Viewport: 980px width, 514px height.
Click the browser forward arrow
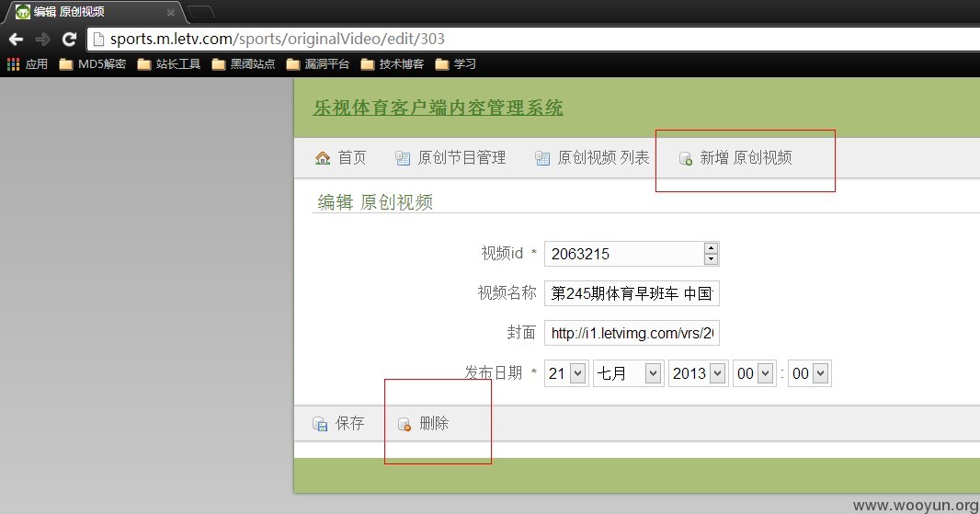(x=42, y=40)
